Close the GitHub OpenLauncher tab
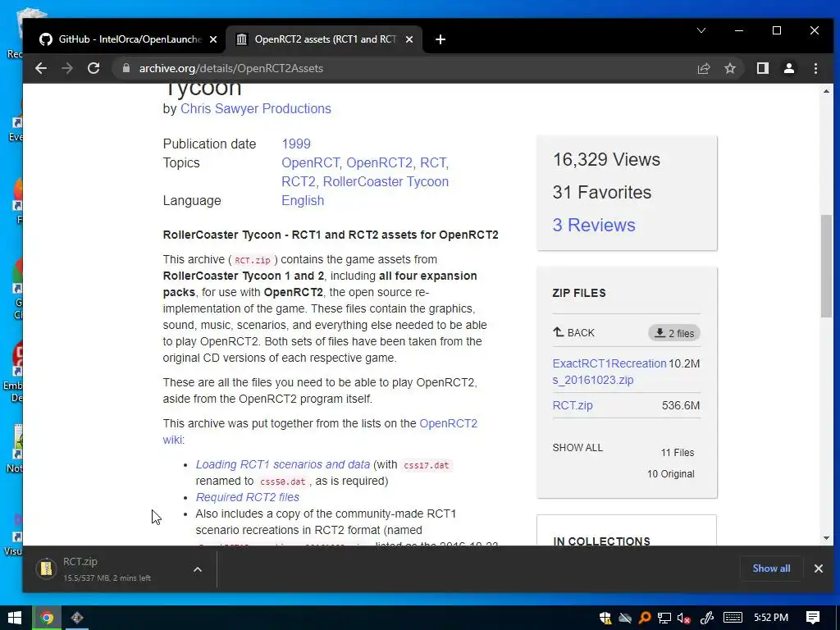The height and width of the screenshot is (630, 840). 213,39
